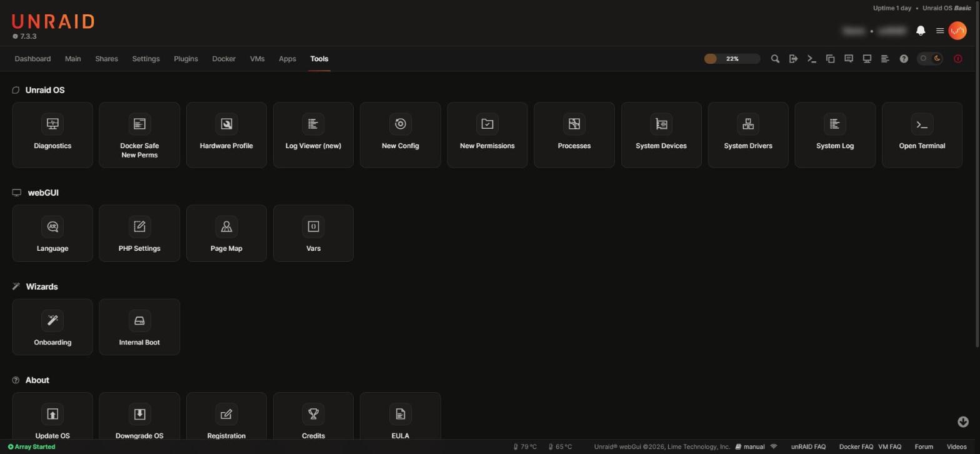
Task: Click the UNRAID logo
Action: (x=52, y=22)
